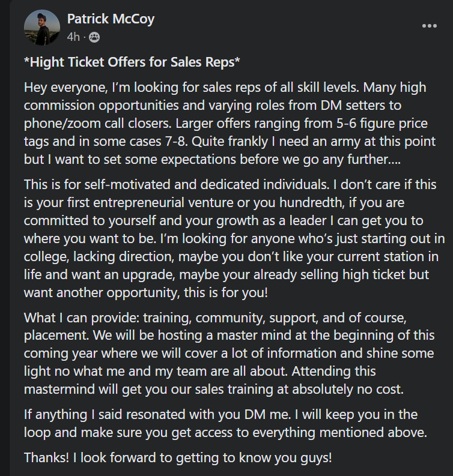Image resolution: width=453 pixels, height=476 pixels.
Task: Open Patrick McCoy's profile picture
Action: (42, 28)
